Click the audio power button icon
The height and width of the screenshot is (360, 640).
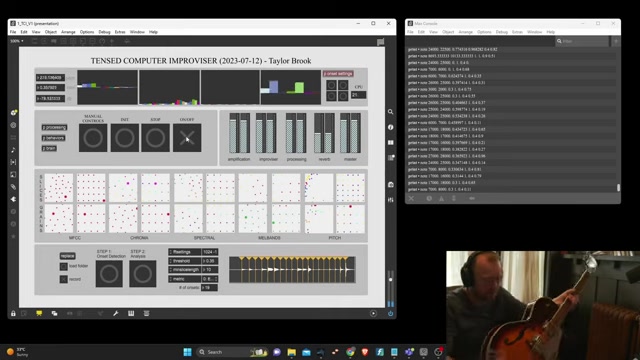pos(390,313)
